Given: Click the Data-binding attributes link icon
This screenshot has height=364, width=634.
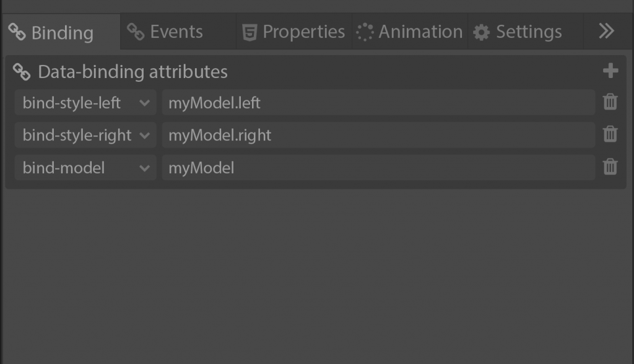Looking at the screenshot, I should click(22, 72).
